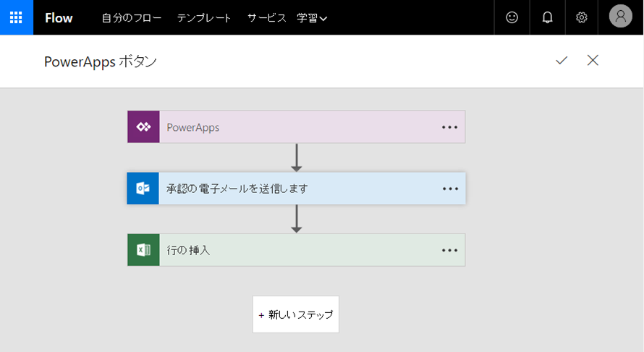The image size is (644, 352).
Task: Open the settings gear icon
Action: (582, 17)
